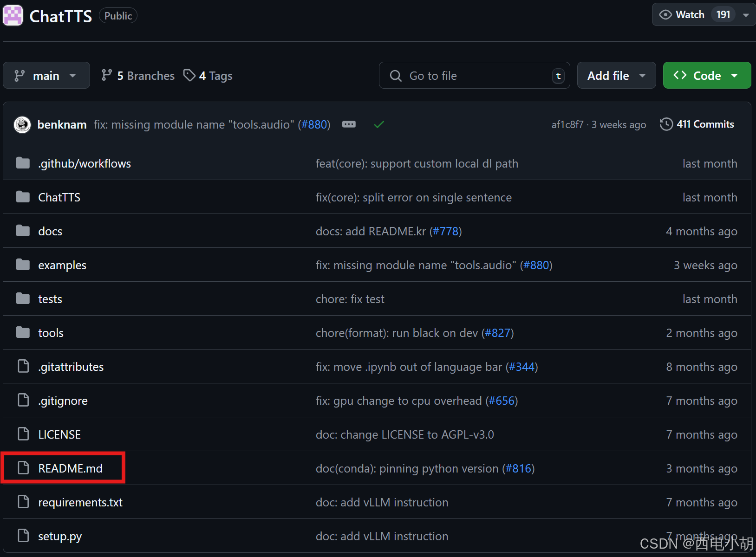This screenshot has width=756, height=557.
Task: Open the docs folder
Action: 50,231
